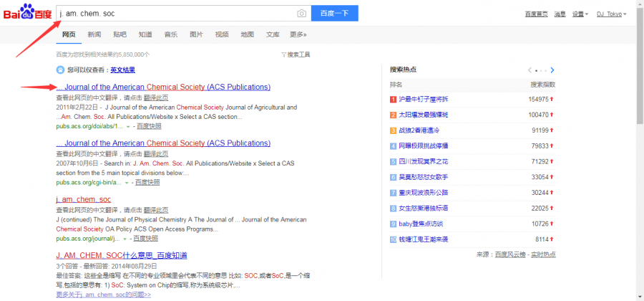The width and height of the screenshot is (644, 301).
Task: Open hot search 重庆现波浪形公路
Action: tap(424, 193)
